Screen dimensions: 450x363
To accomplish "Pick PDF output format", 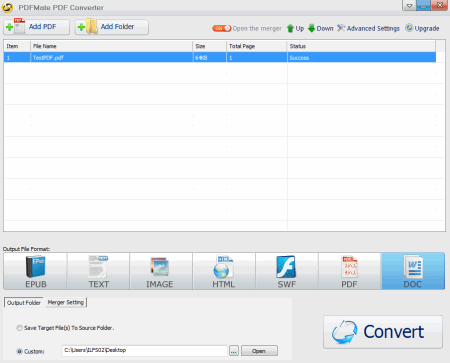I will tap(350, 271).
